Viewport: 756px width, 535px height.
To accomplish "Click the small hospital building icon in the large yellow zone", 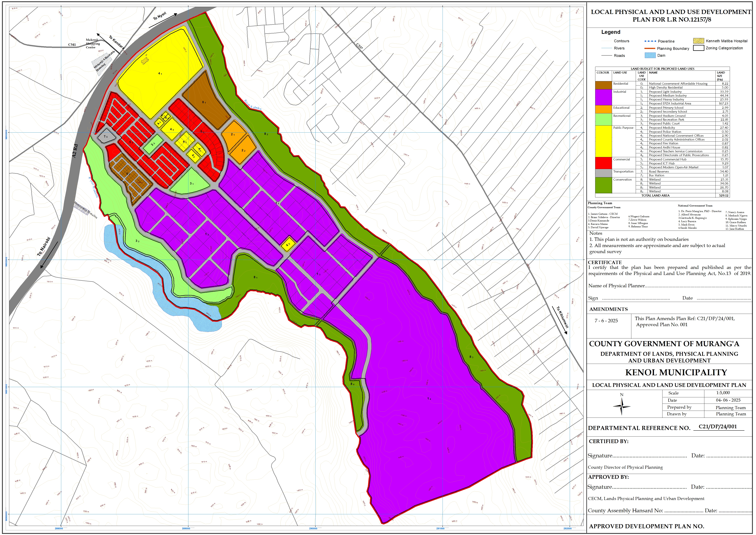I will [145, 61].
